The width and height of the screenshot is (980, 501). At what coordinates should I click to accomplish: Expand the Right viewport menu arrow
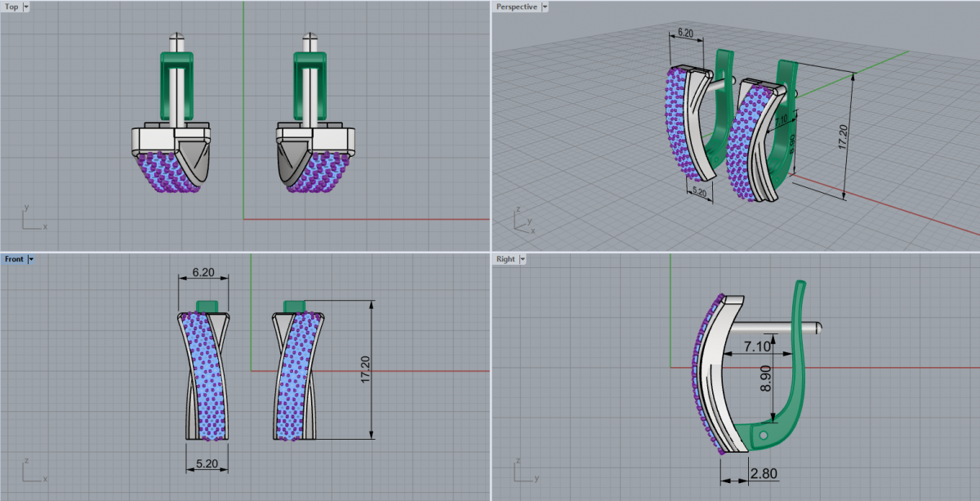pyautogui.click(x=522, y=259)
